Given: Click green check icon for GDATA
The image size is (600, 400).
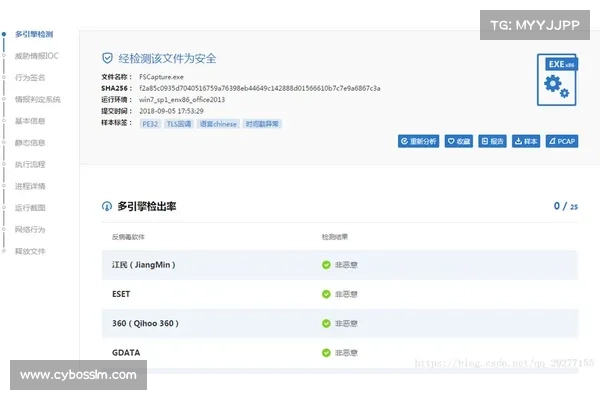Looking at the screenshot, I should pos(326,353).
